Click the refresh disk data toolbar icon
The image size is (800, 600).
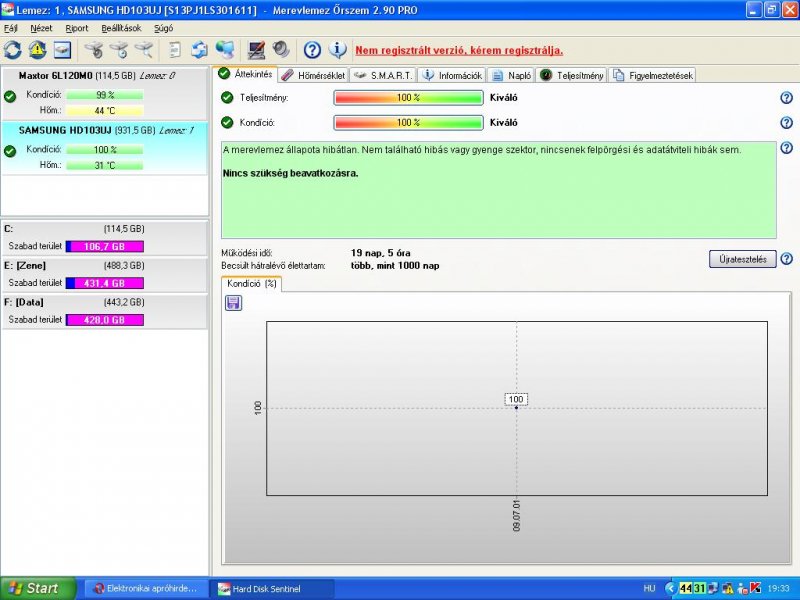pyautogui.click(x=13, y=50)
